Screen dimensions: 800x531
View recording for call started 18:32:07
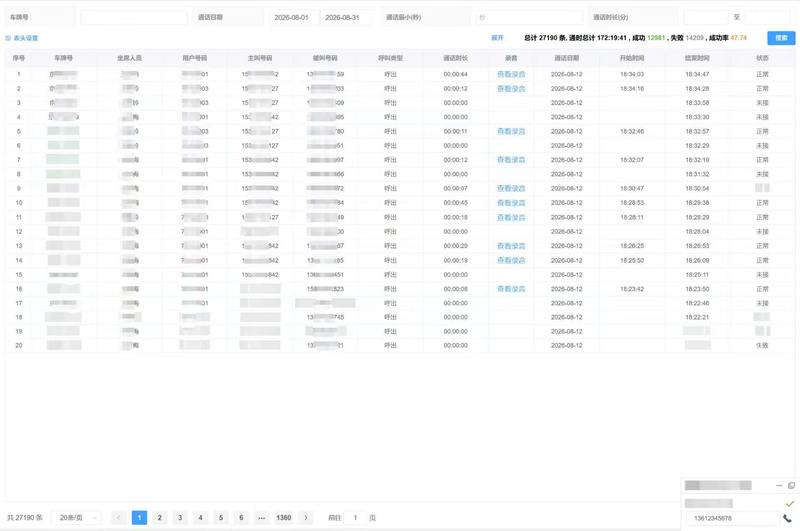511,160
